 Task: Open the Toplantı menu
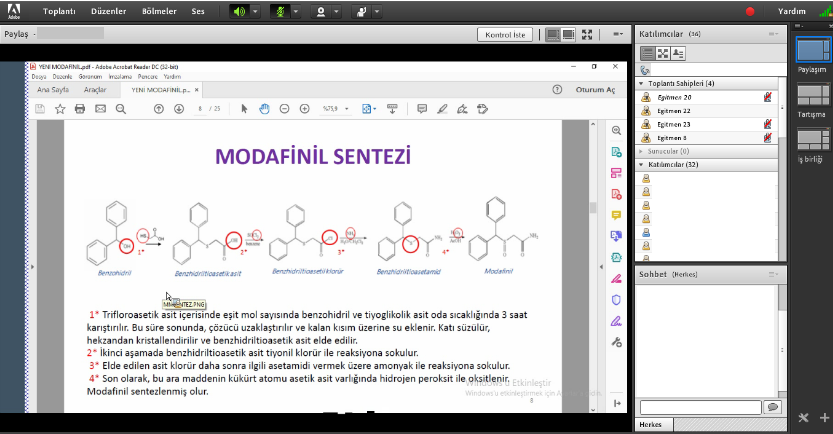point(60,12)
